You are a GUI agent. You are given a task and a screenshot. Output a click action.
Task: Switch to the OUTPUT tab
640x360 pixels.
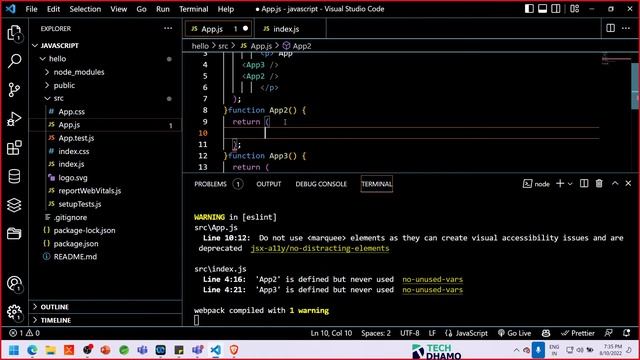click(269, 184)
